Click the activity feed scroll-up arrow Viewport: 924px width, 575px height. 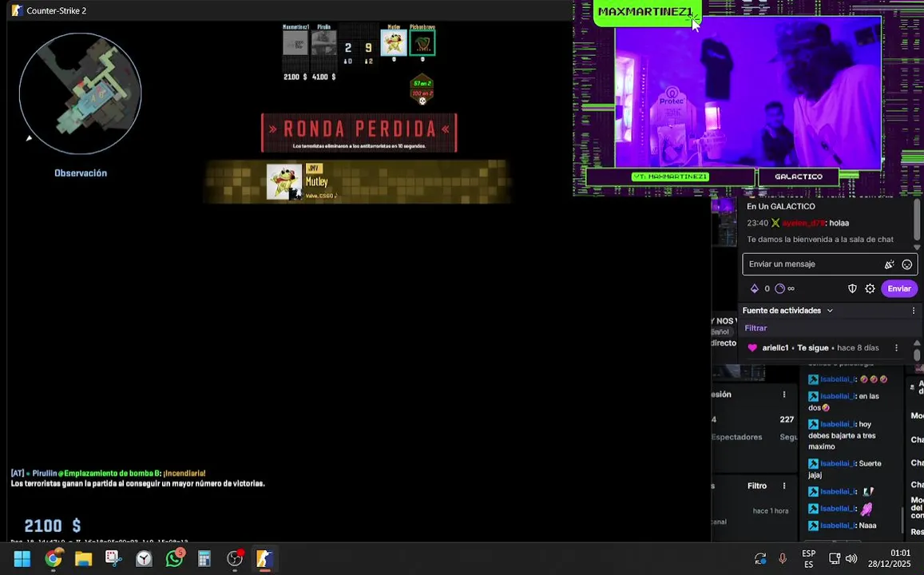click(x=917, y=343)
